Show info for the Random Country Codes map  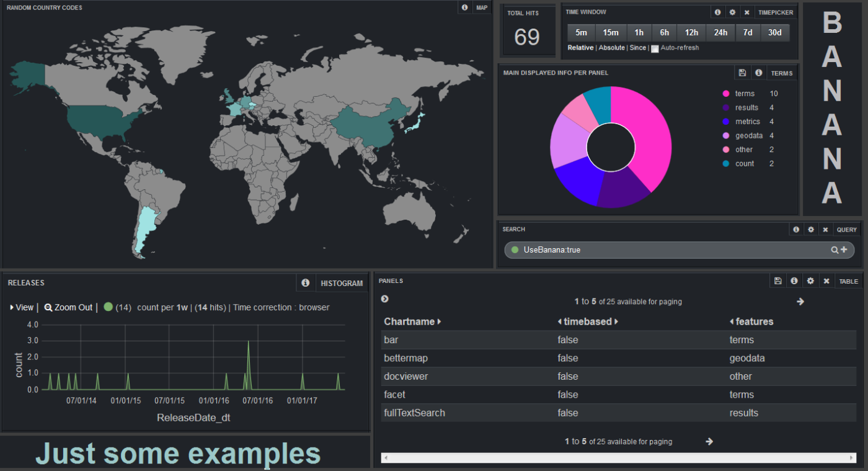pyautogui.click(x=464, y=8)
